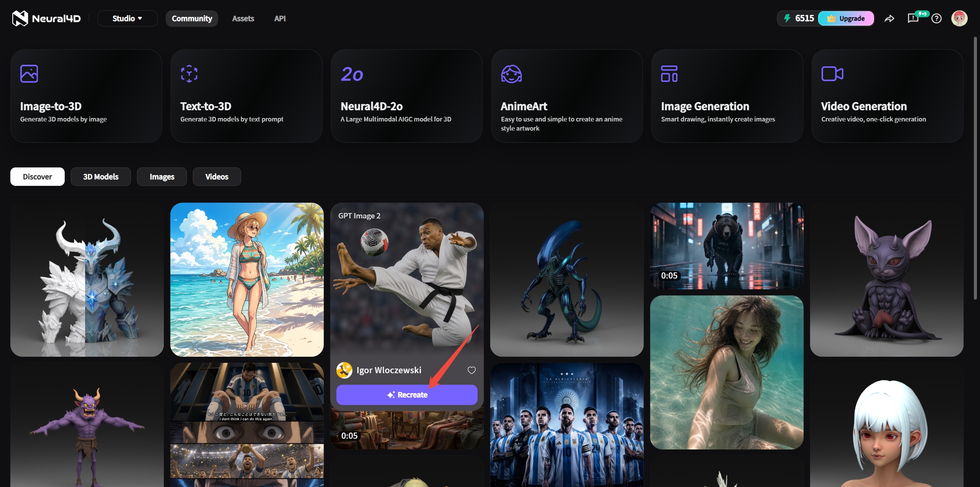Click 'Creative video, one-click generation' text
The height and width of the screenshot is (487, 980).
tap(874, 119)
